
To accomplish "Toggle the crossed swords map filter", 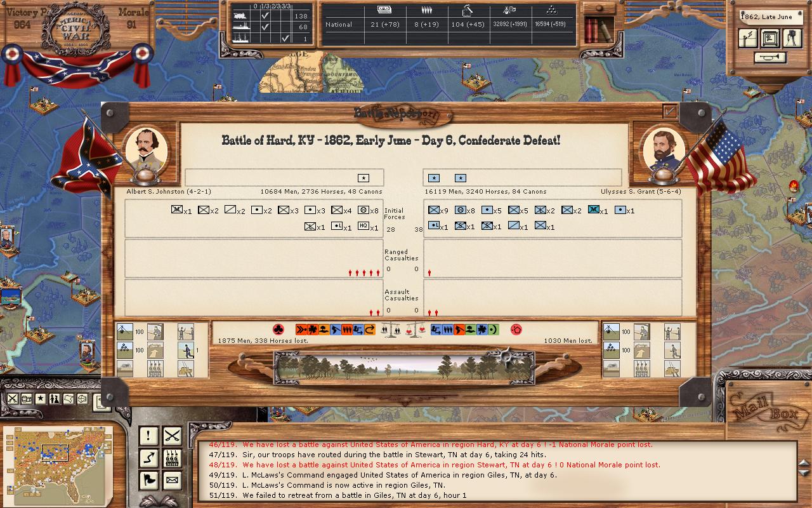I will (x=13, y=399).
